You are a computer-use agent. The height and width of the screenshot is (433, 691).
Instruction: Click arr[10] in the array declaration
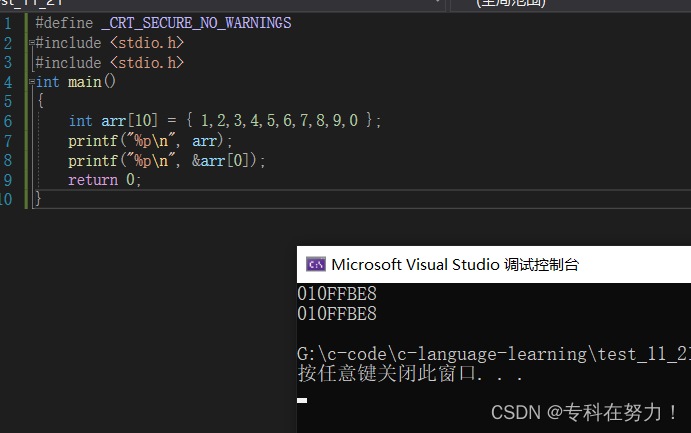129,120
